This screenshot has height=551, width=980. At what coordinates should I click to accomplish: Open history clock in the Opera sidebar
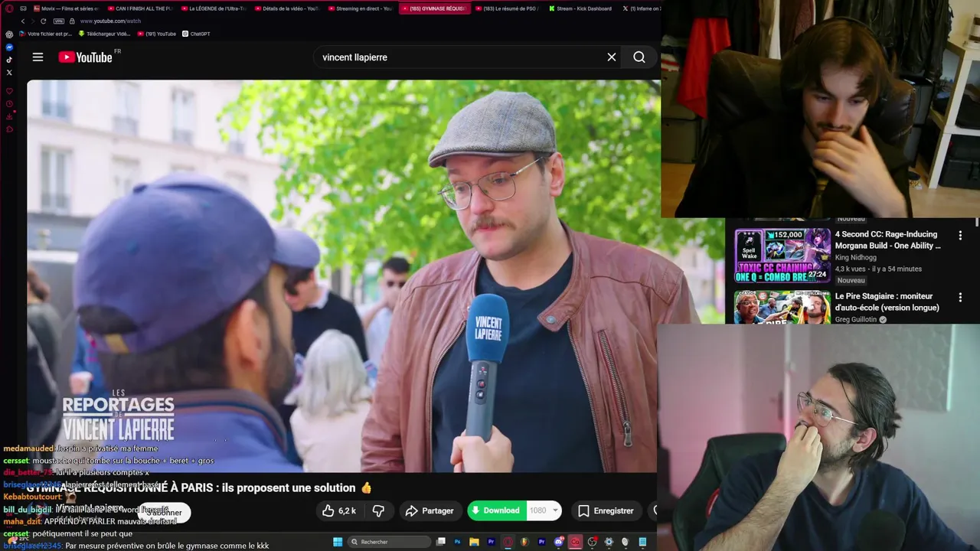pyautogui.click(x=9, y=104)
